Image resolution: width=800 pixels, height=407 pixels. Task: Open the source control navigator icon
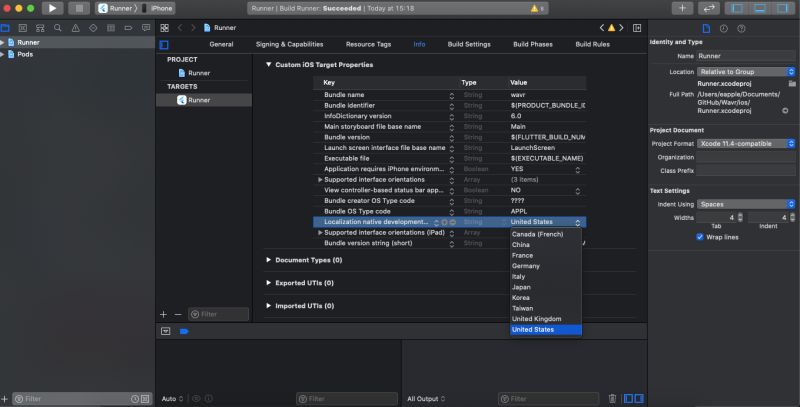tap(22, 28)
